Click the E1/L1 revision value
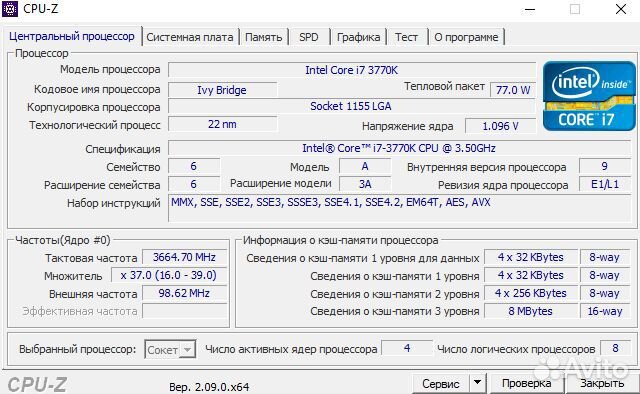This screenshot has width=640, height=394. coord(605,184)
